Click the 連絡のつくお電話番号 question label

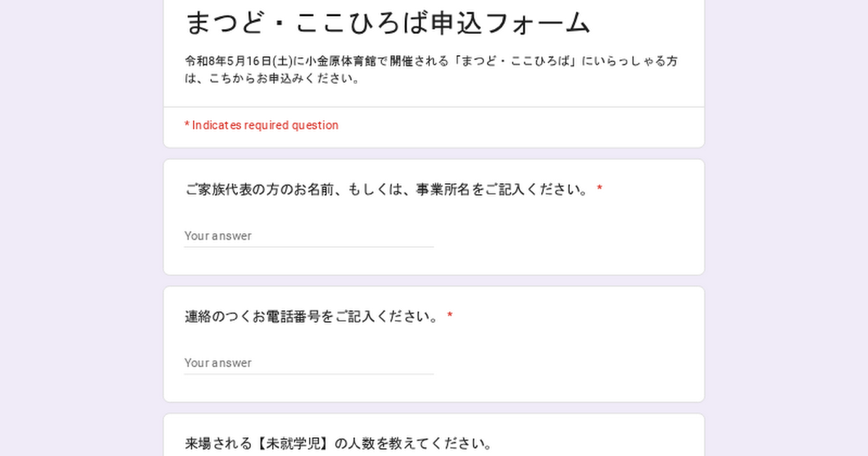coord(312,316)
